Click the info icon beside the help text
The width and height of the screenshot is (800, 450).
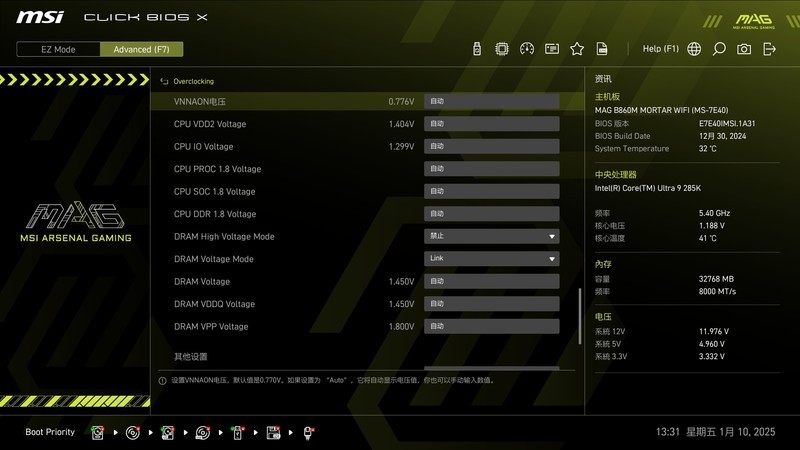pyautogui.click(x=162, y=381)
